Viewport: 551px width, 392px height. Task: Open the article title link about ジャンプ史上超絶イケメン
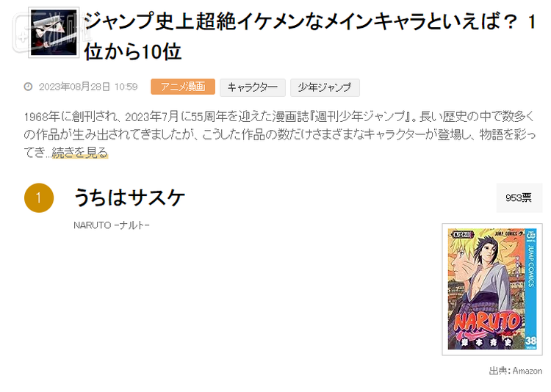click(310, 36)
